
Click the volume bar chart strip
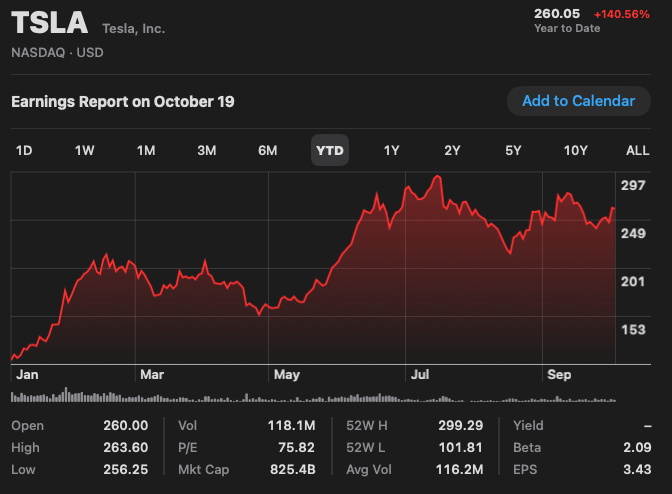click(x=313, y=395)
